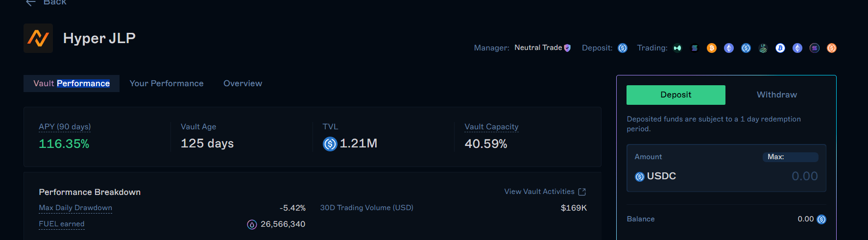Click the white Bitcoin trading icon

coord(780,48)
